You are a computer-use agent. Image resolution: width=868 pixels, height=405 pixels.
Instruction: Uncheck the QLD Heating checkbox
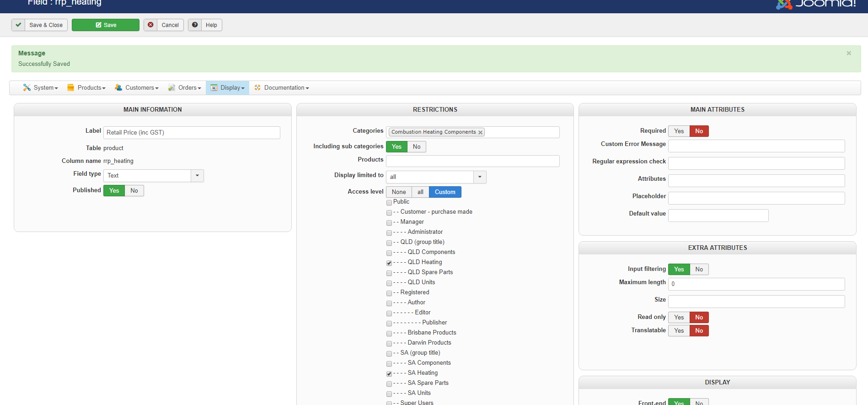click(389, 263)
